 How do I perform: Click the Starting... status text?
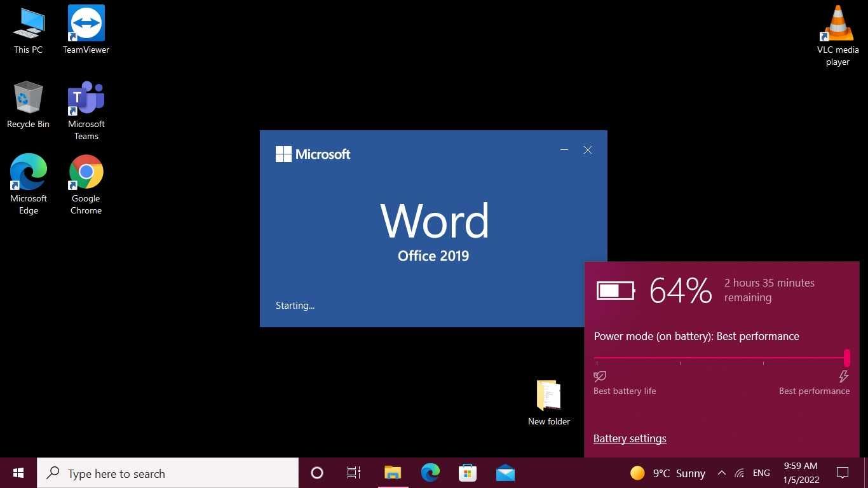click(295, 306)
